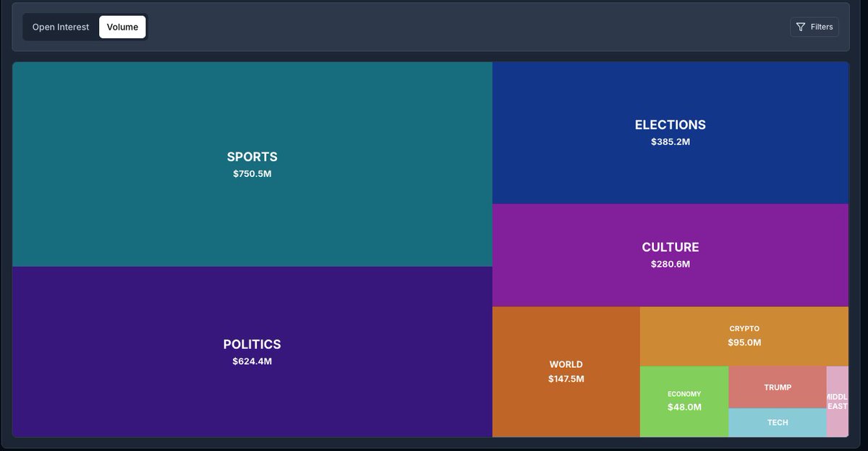The height and width of the screenshot is (451, 868).
Task: Select the TRUMP treemap block
Action: point(778,387)
